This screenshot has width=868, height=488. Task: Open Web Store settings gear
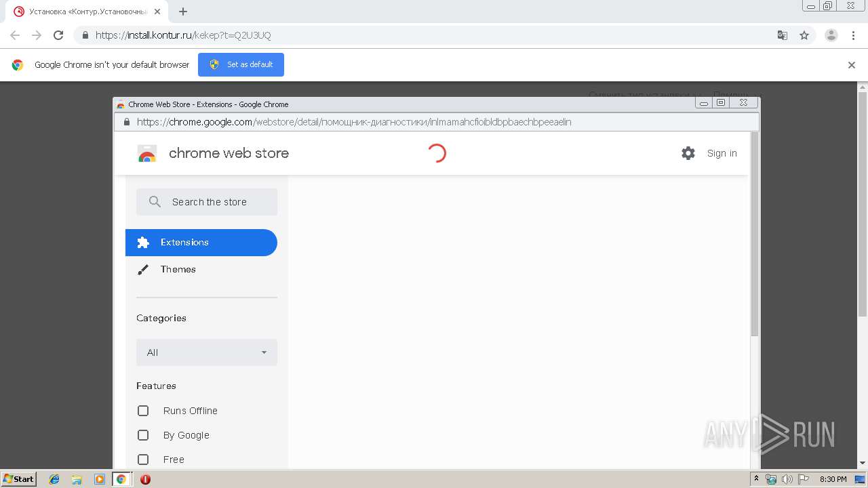click(x=688, y=153)
